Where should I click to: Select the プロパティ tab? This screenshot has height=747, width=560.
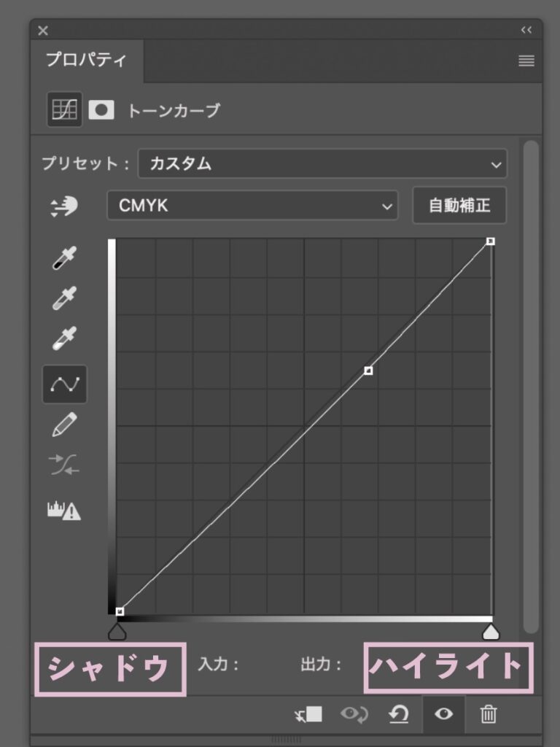(x=87, y=60)
